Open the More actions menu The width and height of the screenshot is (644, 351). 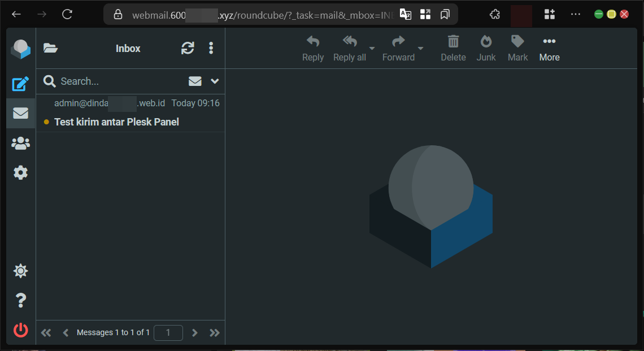tap(549, 49)
